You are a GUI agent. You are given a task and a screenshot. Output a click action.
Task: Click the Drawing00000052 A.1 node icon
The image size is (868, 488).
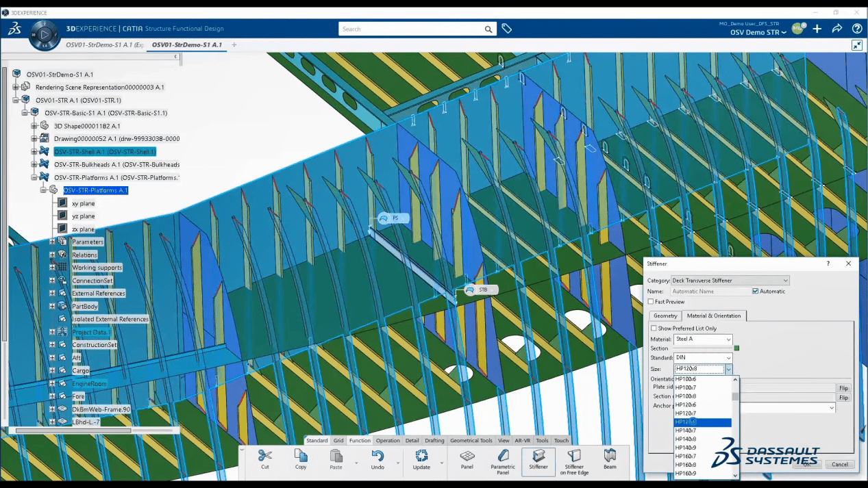(45, 138)
